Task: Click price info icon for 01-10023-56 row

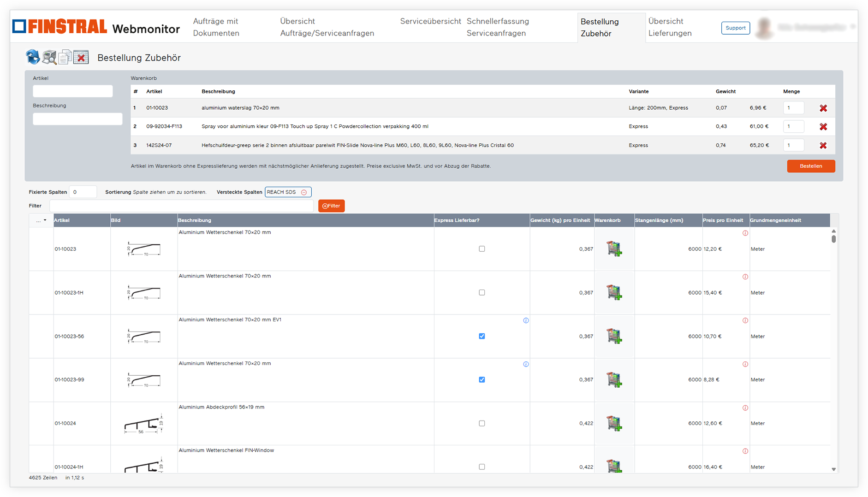Action: point(745,320)
